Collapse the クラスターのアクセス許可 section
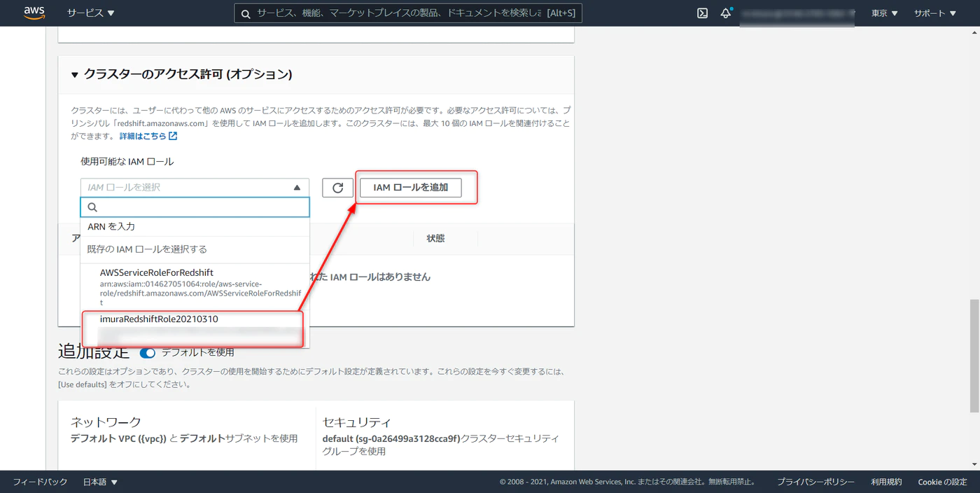This screenshot has height=493, width=980. (75, 74)
